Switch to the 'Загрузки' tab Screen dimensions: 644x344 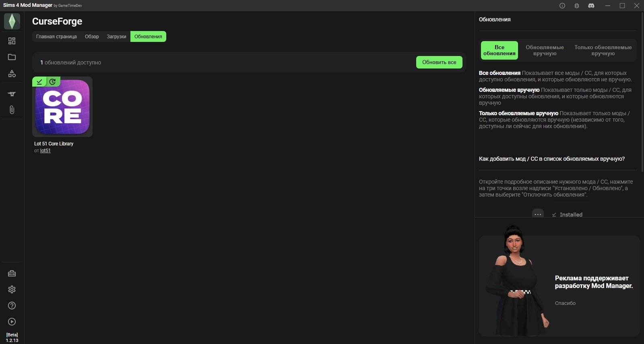tap(116, 37)
